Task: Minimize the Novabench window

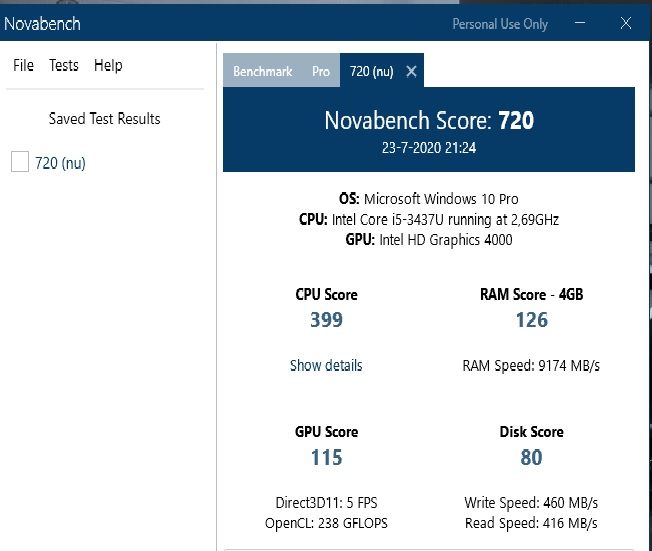Action: tap(581, 24)
